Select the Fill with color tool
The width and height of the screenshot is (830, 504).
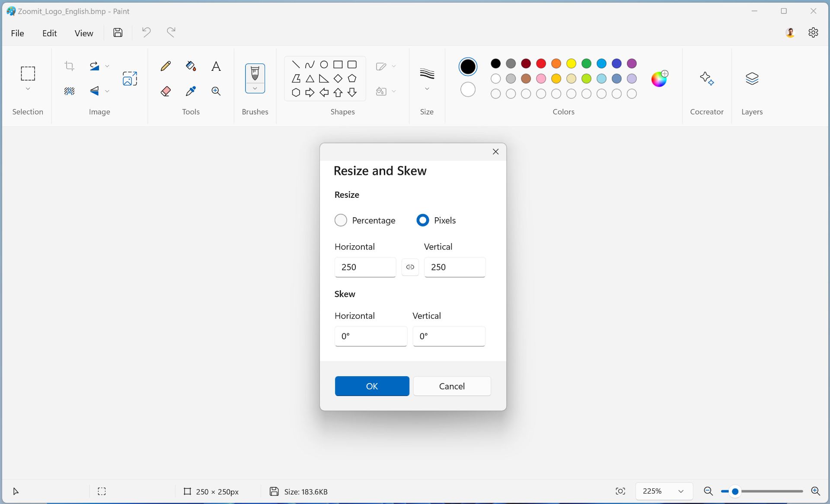[x=190, y=66]
